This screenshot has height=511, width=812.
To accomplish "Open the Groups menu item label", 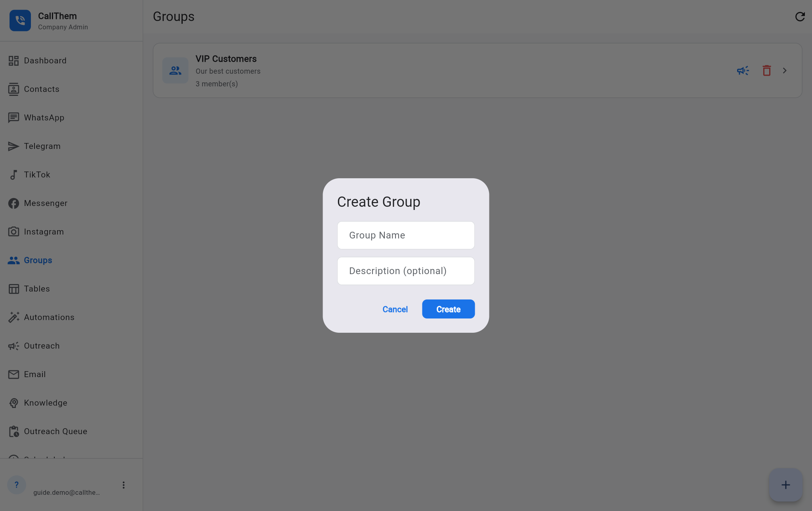I will coord(38,260).
